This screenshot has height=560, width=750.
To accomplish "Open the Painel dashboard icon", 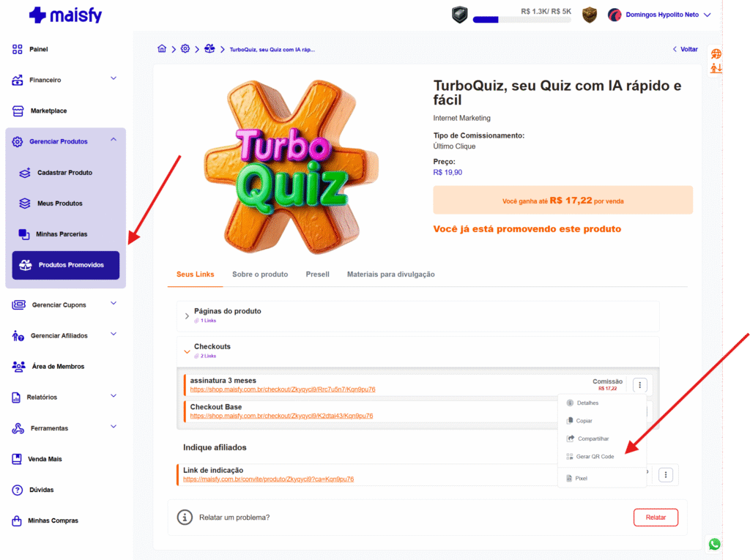I will pyautogui.click(x=18, y=49).
